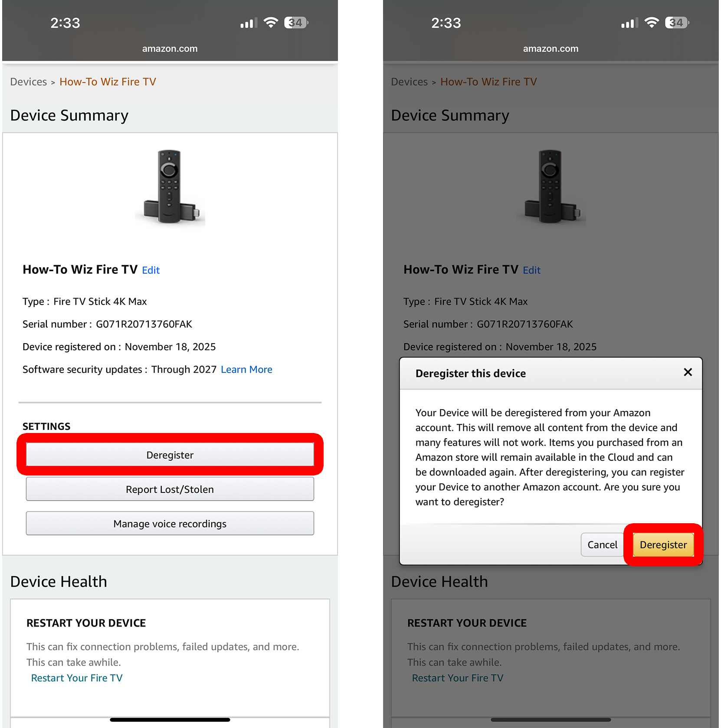This screenshot has height=728, width=721.
Task: Open How-To Wiz Fire TV breadcrumb on undimmed page
Action: click(x=108, y=82)
